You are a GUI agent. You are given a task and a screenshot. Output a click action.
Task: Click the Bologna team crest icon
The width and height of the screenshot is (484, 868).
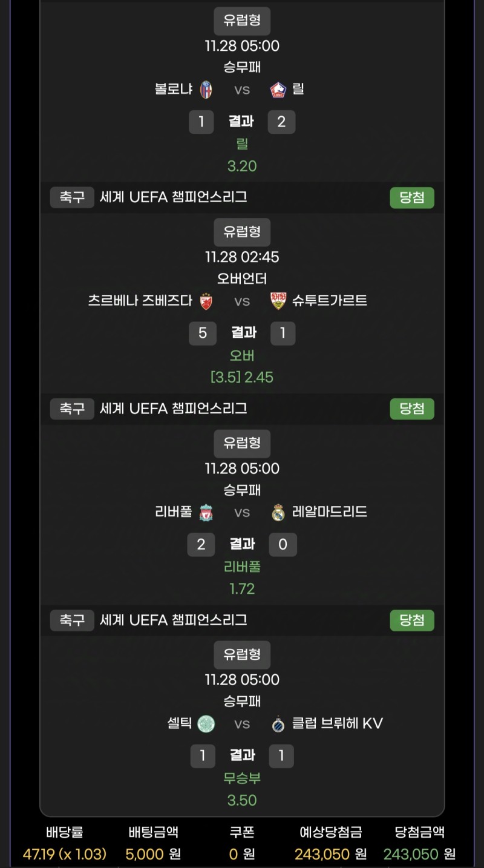pyautogui.click(x=206, y=90)
